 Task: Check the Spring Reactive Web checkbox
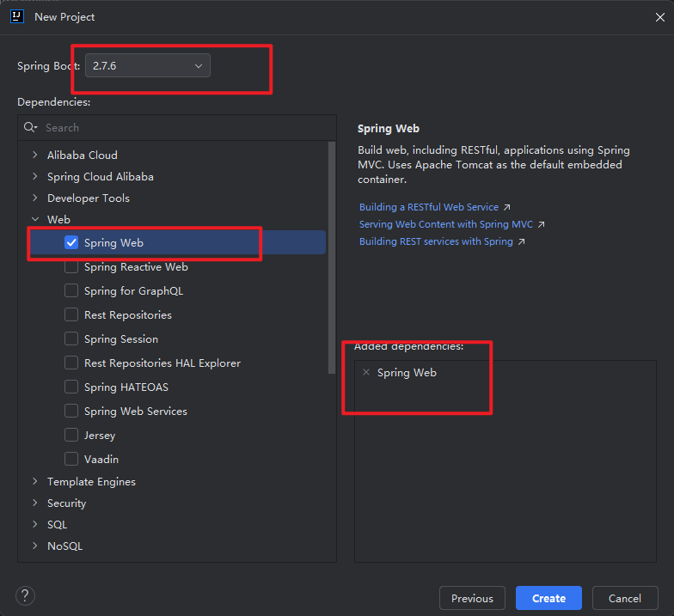pos(71,266)
